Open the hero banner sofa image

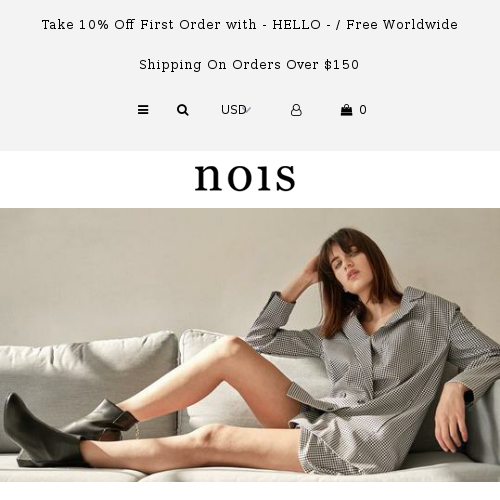[250, 345]
